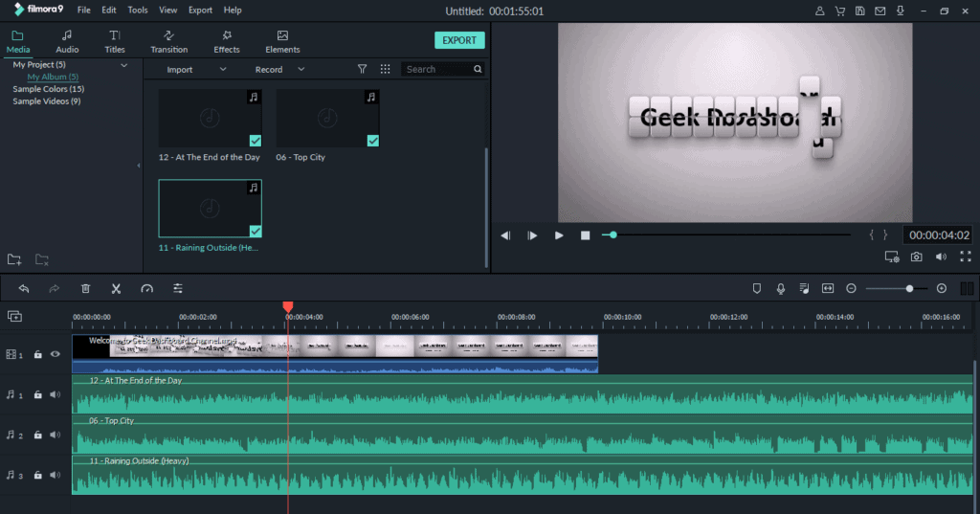Add a marker with shield icon

click(x=757, y=288)
